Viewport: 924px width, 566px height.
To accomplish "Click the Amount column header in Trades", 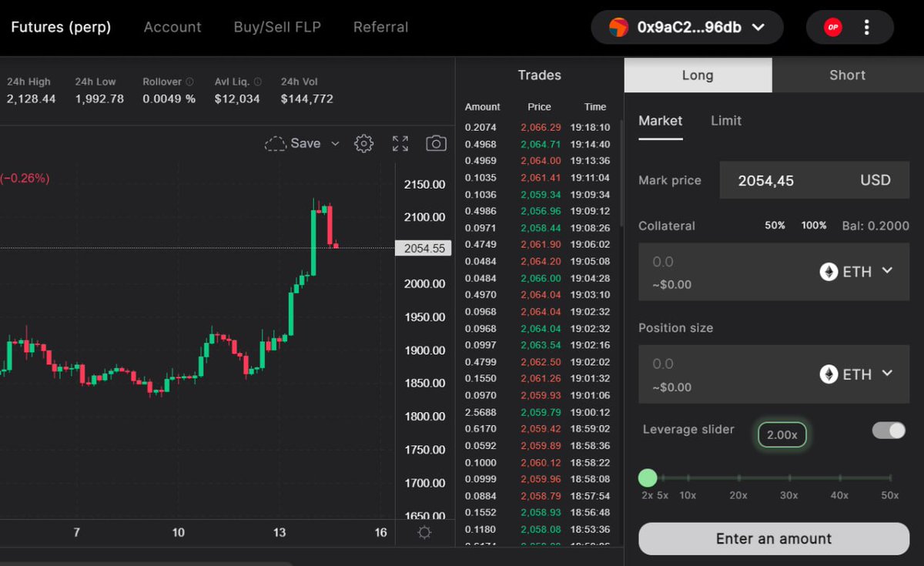I will tap(483, 107).
